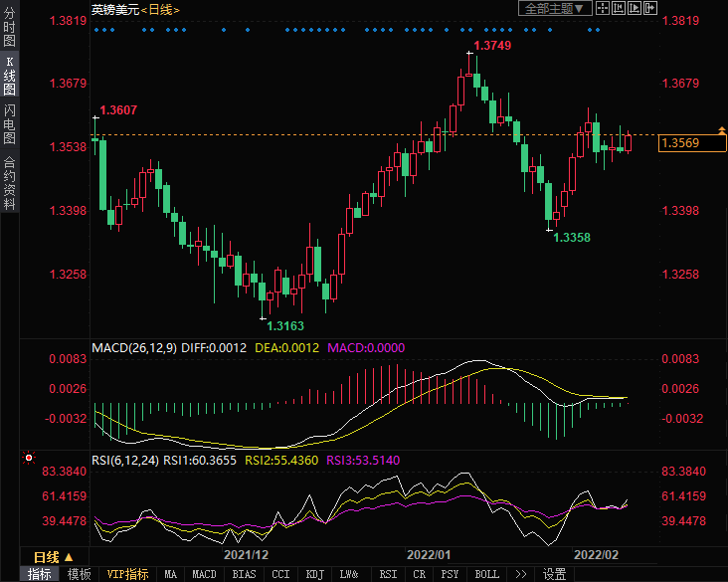Toggle the MACD indicator button
This screenshot has height=582, width=728.
[204, 574]
